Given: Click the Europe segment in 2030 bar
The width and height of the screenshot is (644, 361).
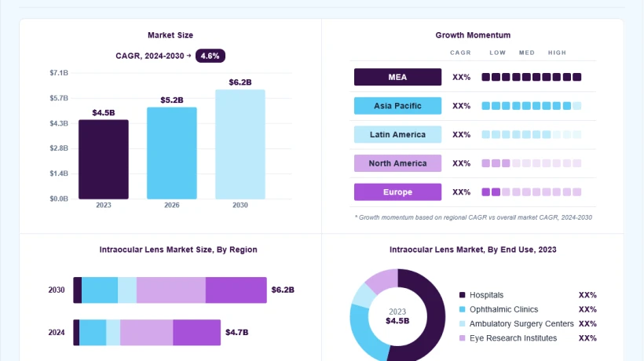Looking at the screenshot, I should click(236, 290).
